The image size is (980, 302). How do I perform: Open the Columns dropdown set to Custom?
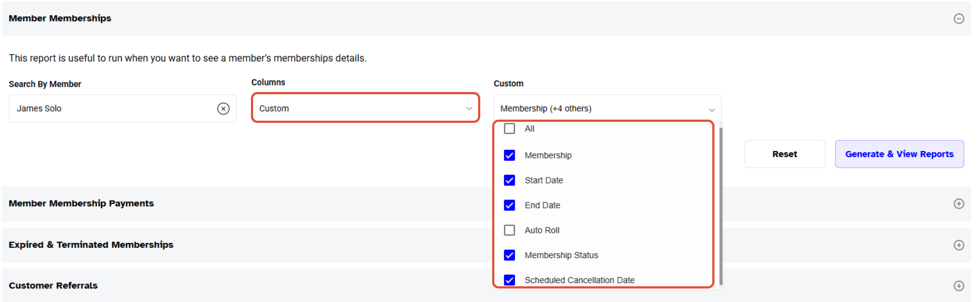365,108
